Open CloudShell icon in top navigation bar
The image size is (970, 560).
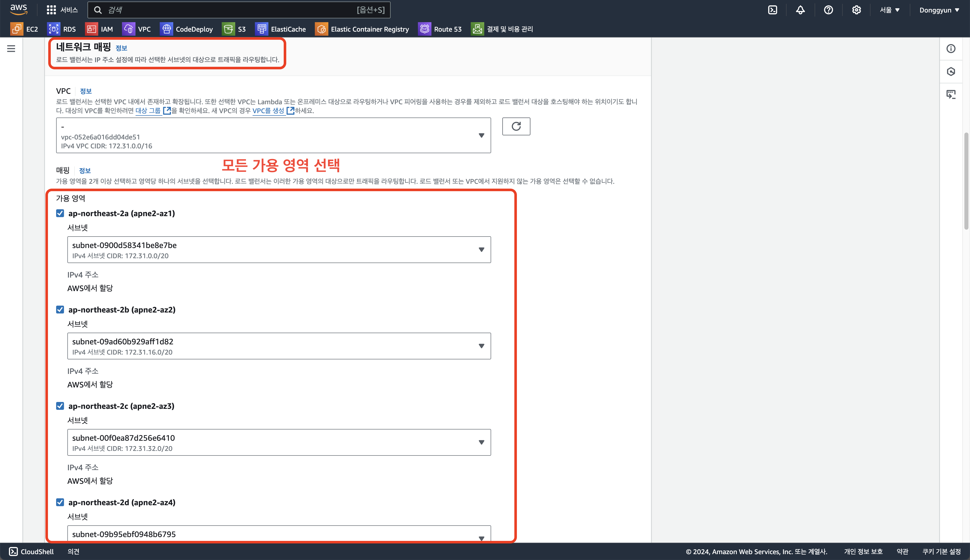pyautogui.click(x=772, y=10)
